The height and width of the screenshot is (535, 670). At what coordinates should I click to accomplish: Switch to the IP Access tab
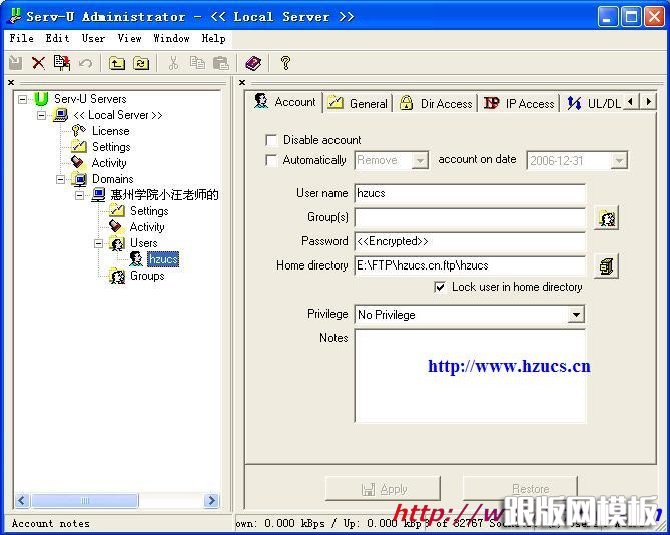[519, 103]
